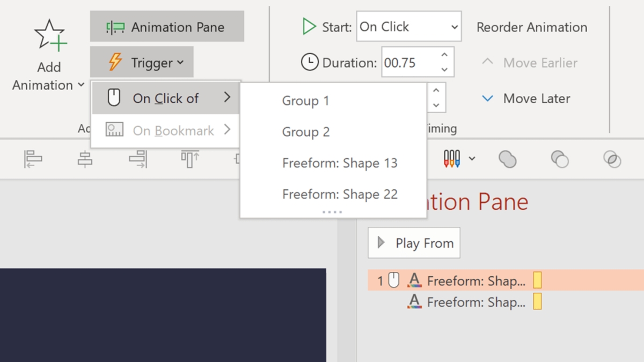The height and width of the screenshot is (362, 644).
Task: Click the Merge Shapes Union icon
Action: [507, 159]
